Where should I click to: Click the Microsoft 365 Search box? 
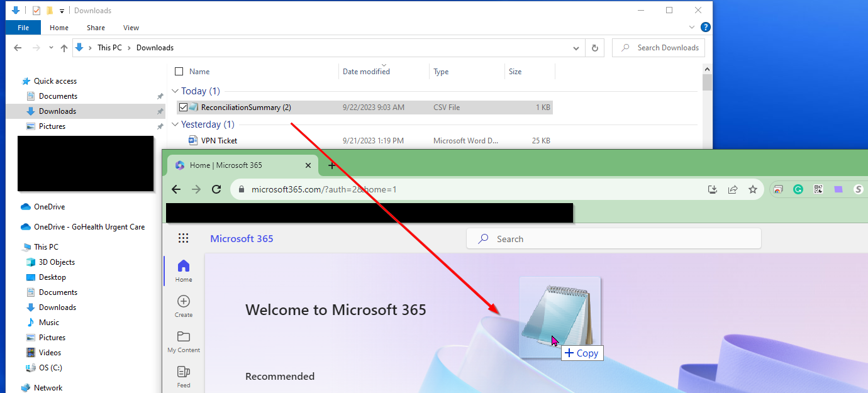614,239
